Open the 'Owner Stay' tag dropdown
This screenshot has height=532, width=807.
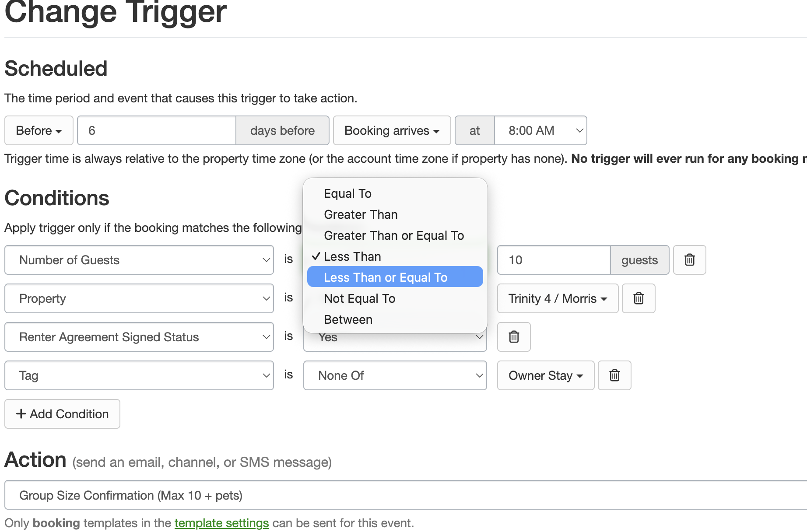[545, 375]
